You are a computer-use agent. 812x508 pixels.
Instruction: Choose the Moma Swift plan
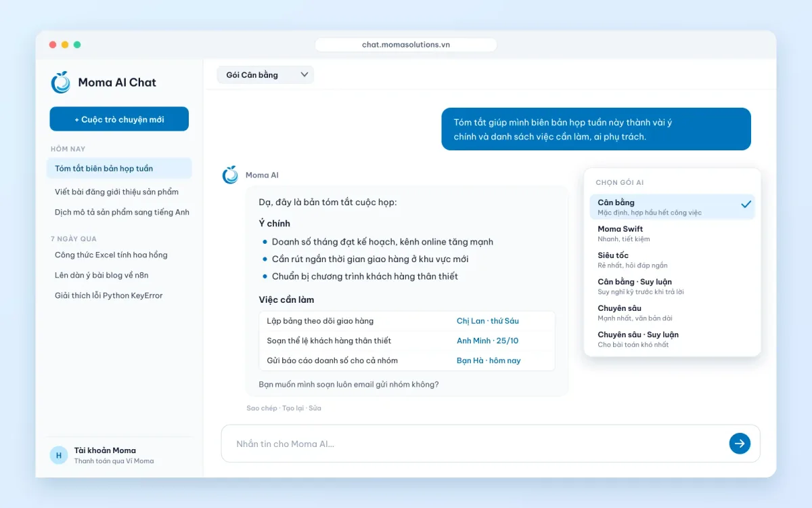[x=672, y=234]
